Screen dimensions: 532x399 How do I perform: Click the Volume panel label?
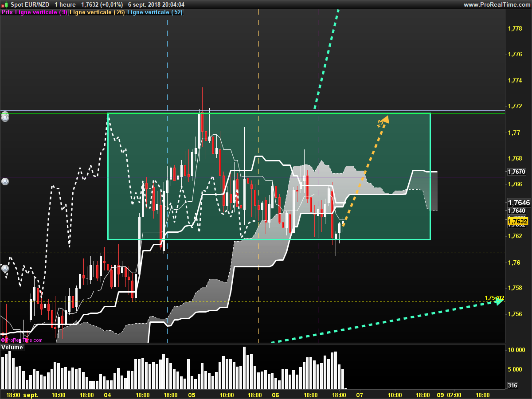pyautogui.click(x=12, y=348)
